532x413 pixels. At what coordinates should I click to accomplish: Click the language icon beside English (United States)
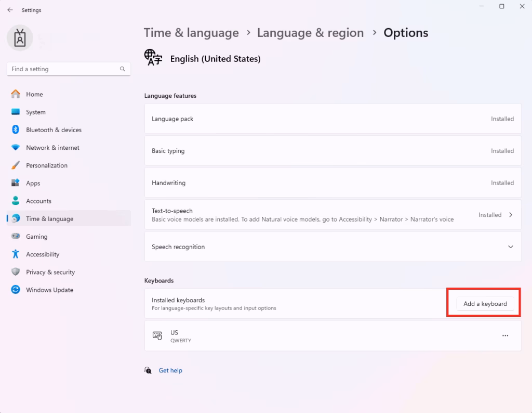(153, 57)
